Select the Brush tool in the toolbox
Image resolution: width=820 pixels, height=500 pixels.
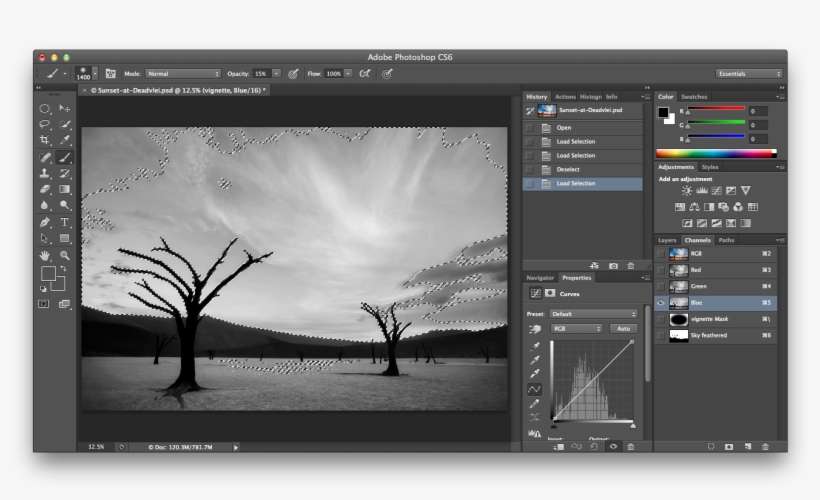point(65,157)
